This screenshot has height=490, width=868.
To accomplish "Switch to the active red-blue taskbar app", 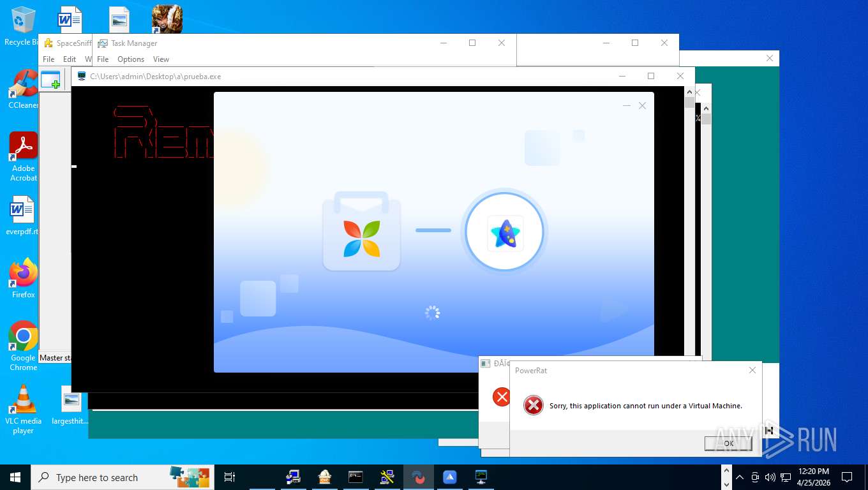I will coord(418,477).
